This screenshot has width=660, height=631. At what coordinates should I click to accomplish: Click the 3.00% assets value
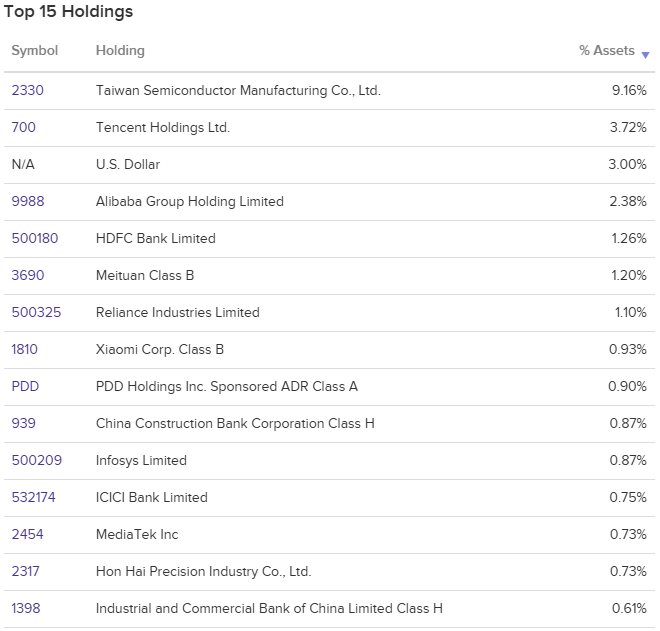click(x=627, y=165)
